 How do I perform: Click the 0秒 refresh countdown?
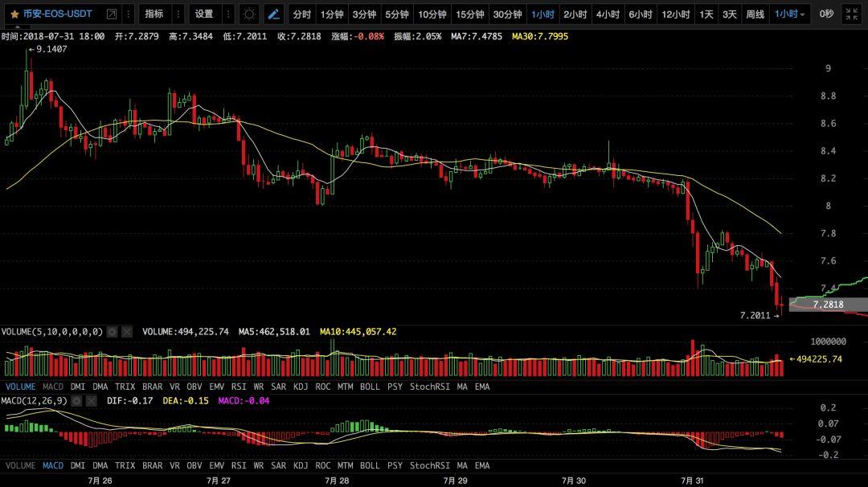pyautogui.click(x=826, y=14)
